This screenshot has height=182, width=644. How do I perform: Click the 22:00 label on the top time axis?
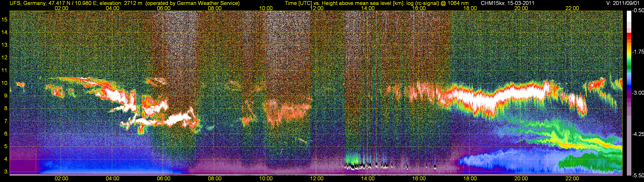pos(572,8)
